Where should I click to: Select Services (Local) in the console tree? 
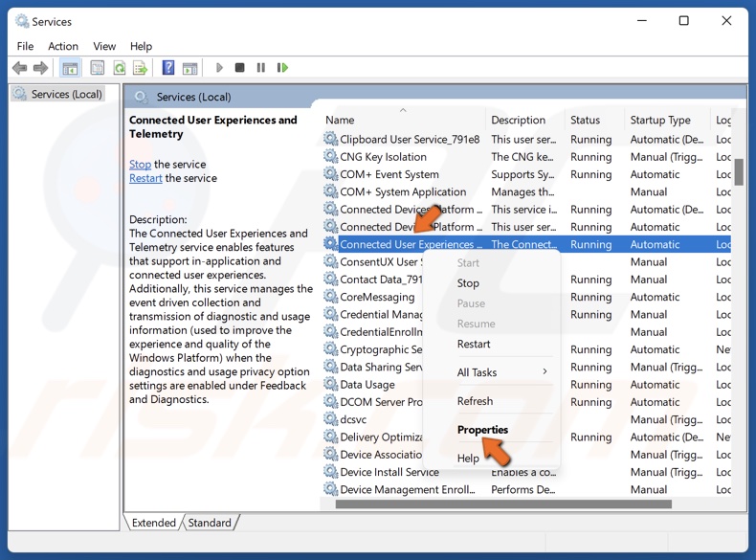[x=67, y=94]
